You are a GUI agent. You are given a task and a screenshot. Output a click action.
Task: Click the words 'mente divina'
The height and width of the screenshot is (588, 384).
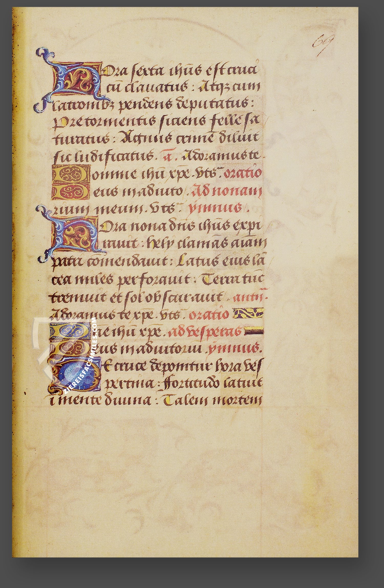(103, 400)
